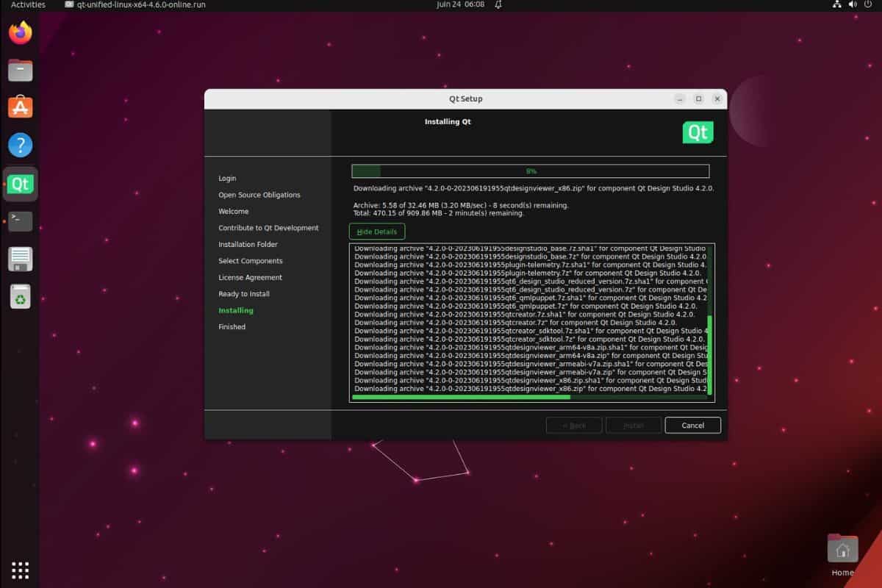Click the 8% download progress bar
The width and height of the screenshot is (882, 588).
click(530, 171)
